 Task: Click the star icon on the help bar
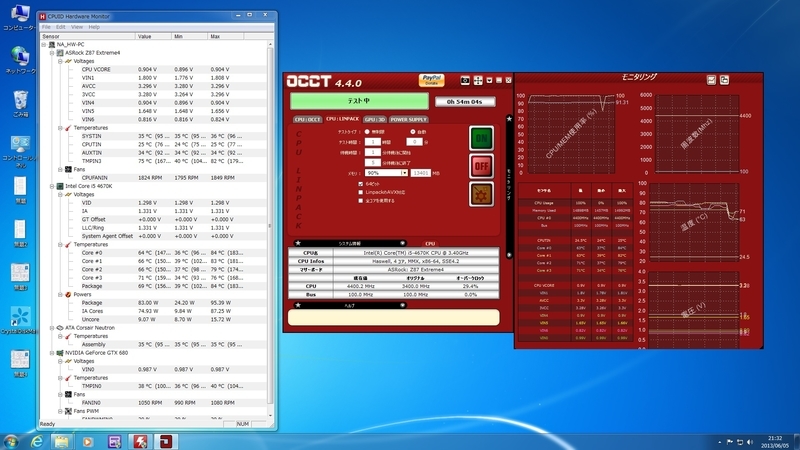[x=298, y=305]
